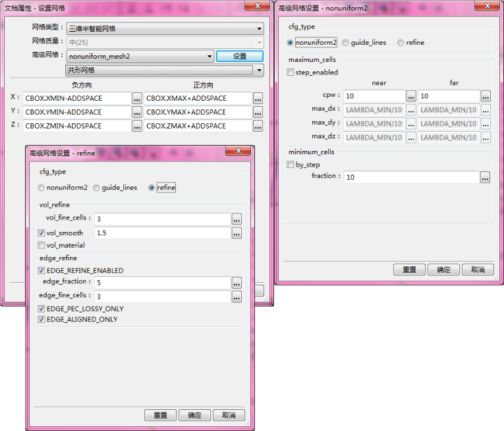Image resolution: width=504 pixels, height=431 pixels.
Task: Click ellipsis button beside edge_fraction field
Action: point(237,282)
